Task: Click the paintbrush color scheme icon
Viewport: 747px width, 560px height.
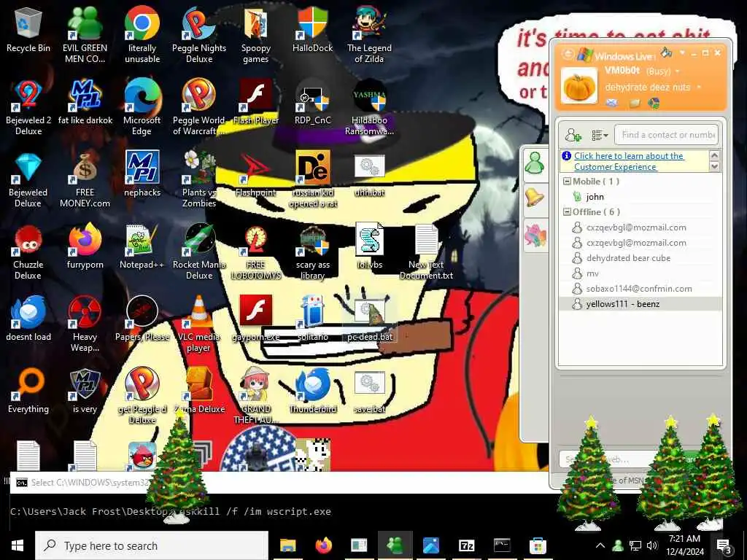Action: tap(667, 52)
